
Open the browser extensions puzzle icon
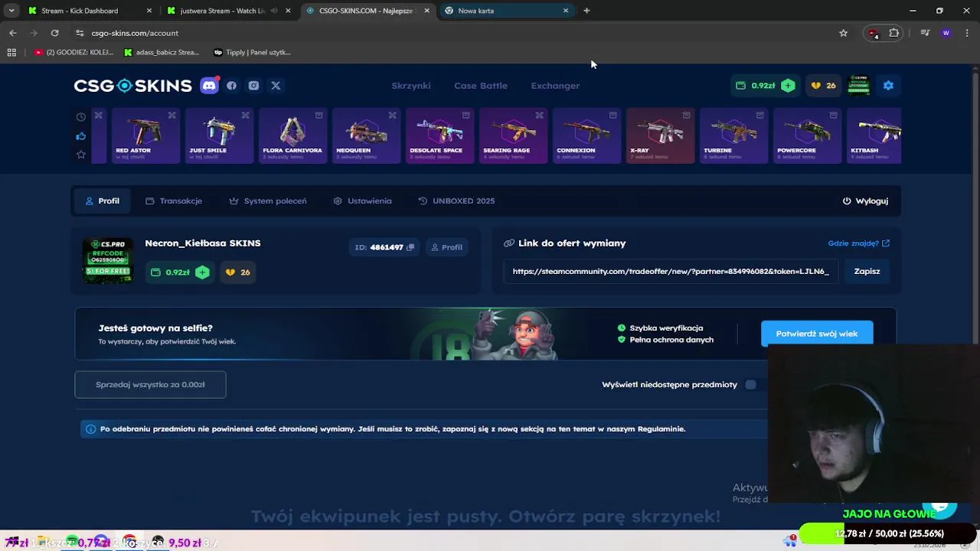[894, 33]
